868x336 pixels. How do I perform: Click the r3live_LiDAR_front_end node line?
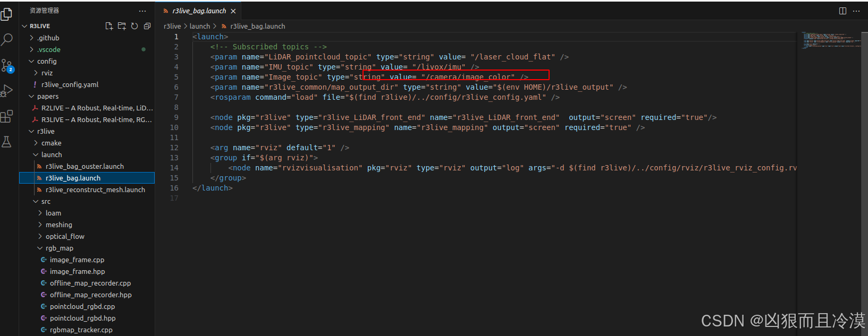(x=464, y=117)
